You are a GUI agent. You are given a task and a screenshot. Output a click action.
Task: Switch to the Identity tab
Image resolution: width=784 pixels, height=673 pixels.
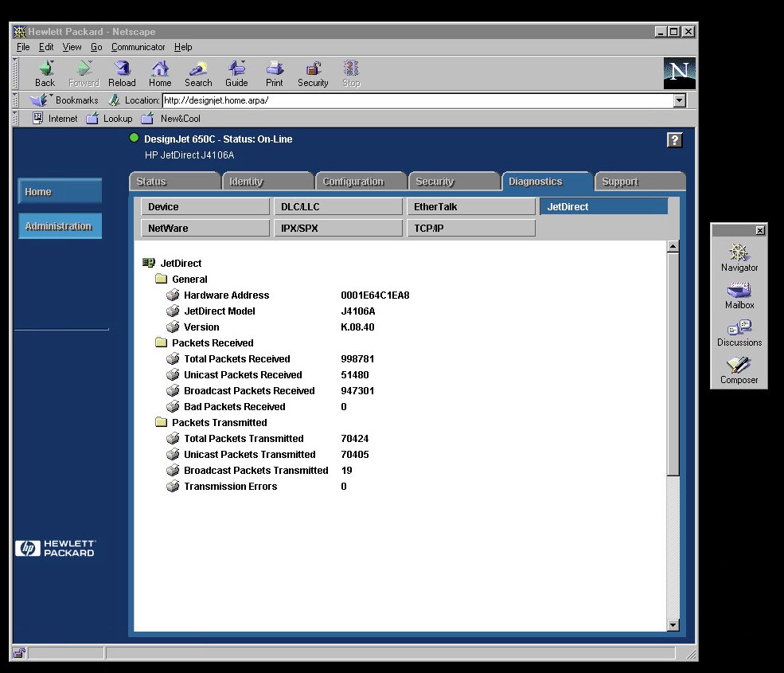coord(267,181)
